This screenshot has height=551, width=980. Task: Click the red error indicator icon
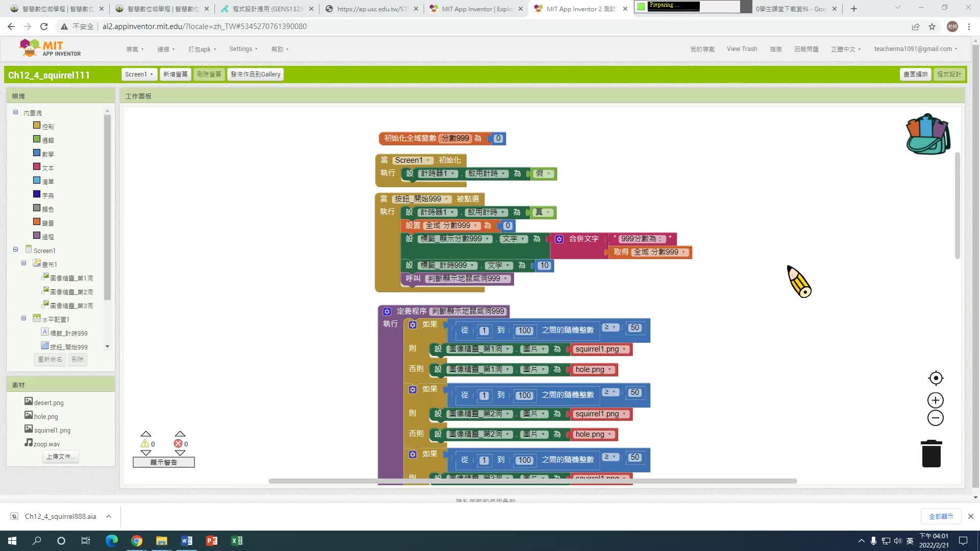click(x=178, y=443)
